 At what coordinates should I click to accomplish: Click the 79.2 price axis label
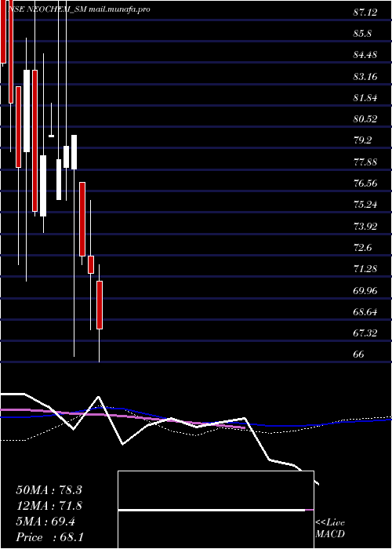coord(362,140)
